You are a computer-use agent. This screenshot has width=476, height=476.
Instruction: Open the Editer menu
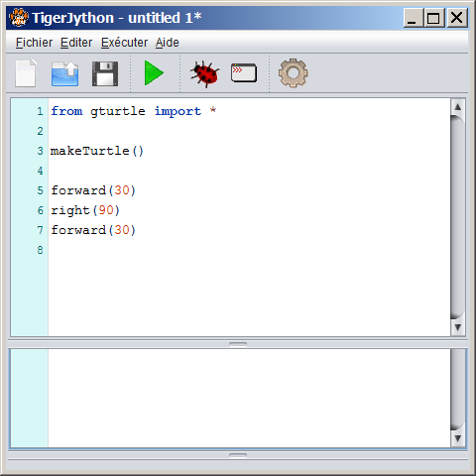click(x=76, y=43)
